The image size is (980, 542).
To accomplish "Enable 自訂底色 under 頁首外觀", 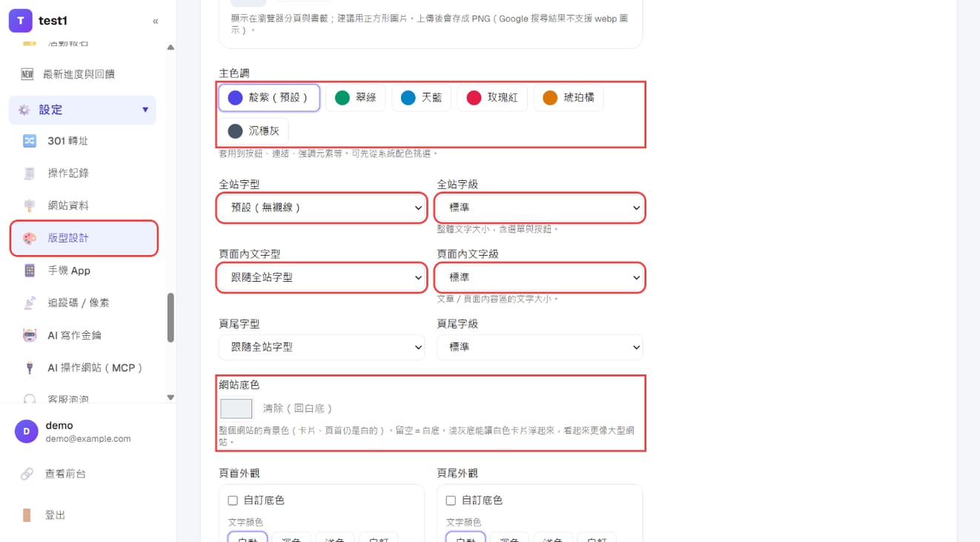I will coord(233,500).
